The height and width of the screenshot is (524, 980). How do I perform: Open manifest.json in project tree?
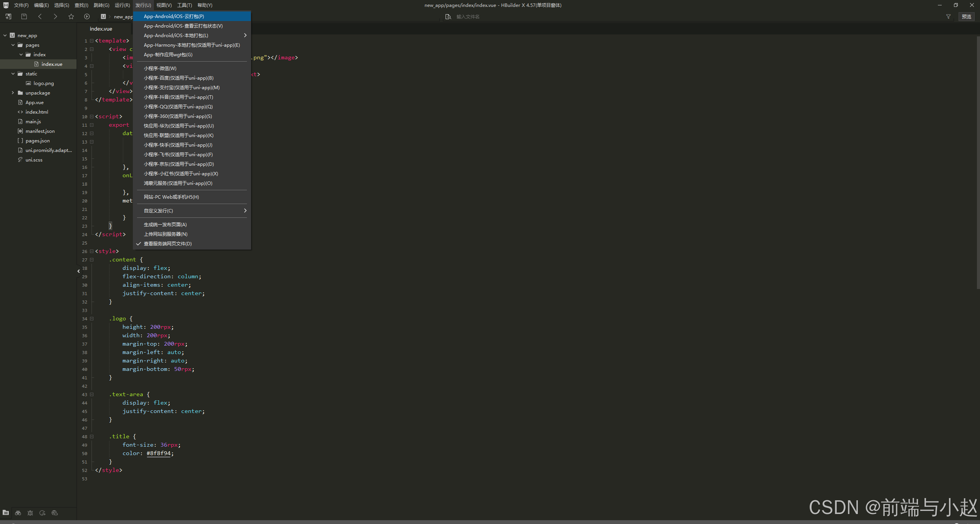pos(40,131)
